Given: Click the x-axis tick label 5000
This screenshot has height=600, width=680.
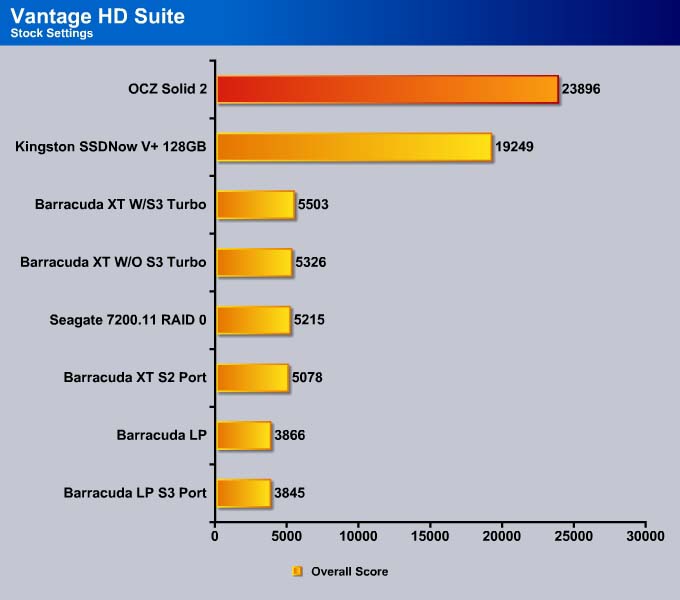Looking at the screenshot, I should (x=287, y=536).
